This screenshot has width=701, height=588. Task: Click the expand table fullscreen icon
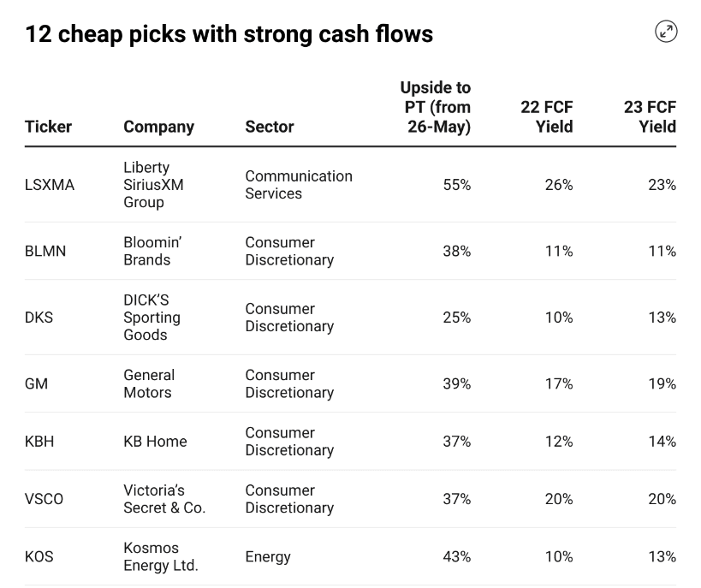click(x=666, y=33)
